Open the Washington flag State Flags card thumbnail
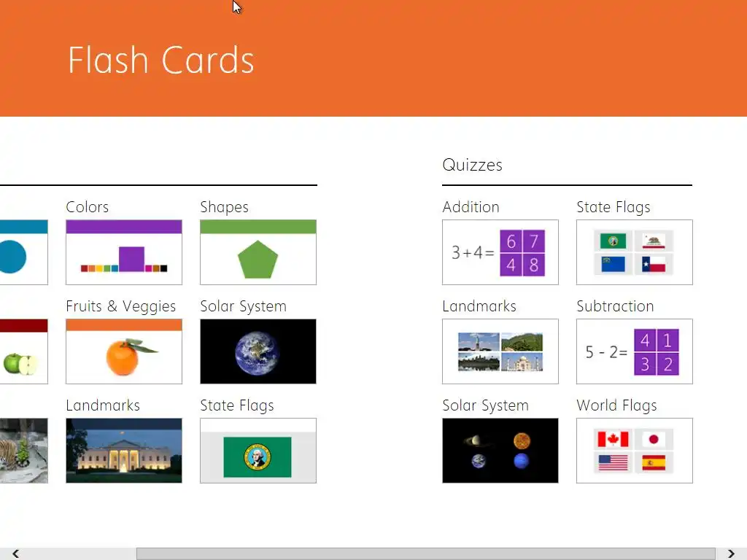 [258, 451]
